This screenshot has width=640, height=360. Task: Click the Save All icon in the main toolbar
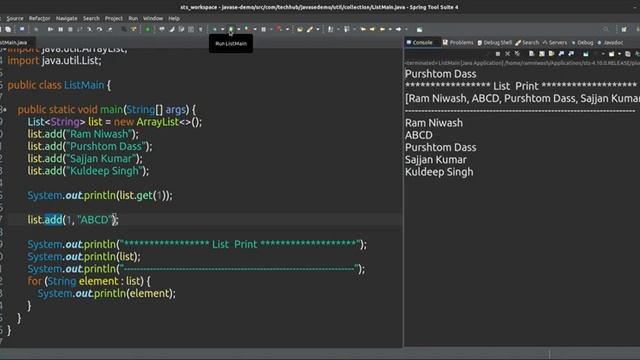tap(8, 29)
